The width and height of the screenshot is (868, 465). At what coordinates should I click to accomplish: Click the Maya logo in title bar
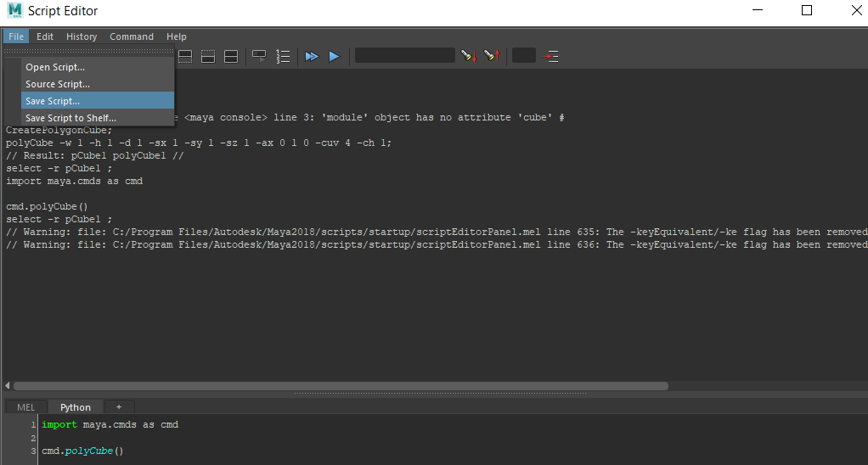[x=15, y=10]
